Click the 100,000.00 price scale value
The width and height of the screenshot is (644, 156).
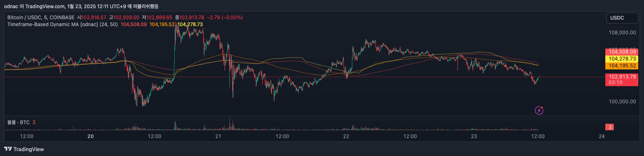tap(622, 102)
